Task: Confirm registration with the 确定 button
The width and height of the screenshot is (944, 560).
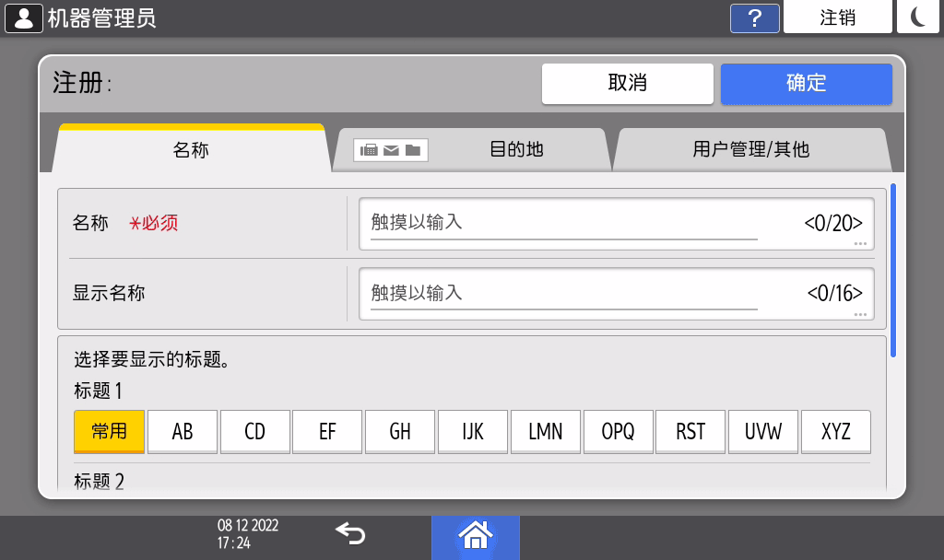Action: pos(806,84)
